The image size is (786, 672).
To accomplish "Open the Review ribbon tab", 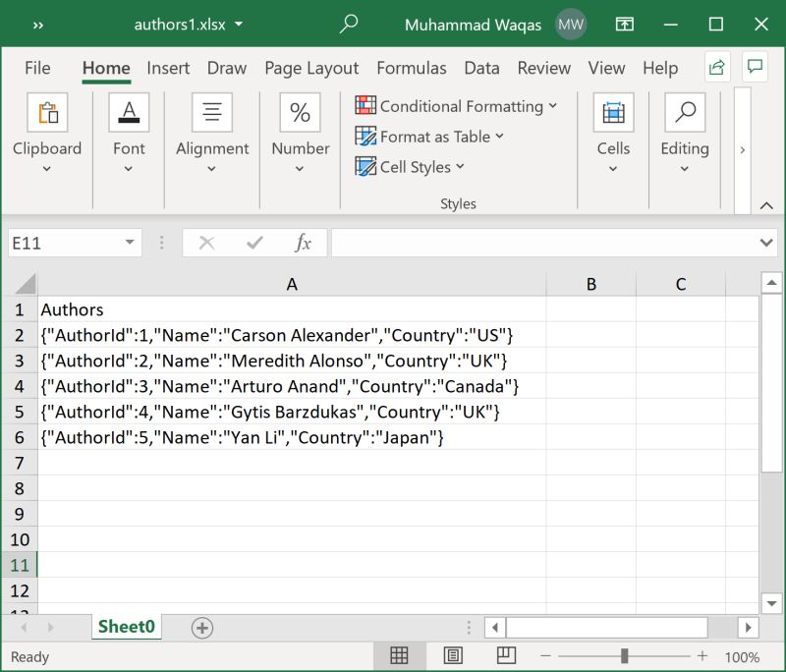I will tap(543, 68).
